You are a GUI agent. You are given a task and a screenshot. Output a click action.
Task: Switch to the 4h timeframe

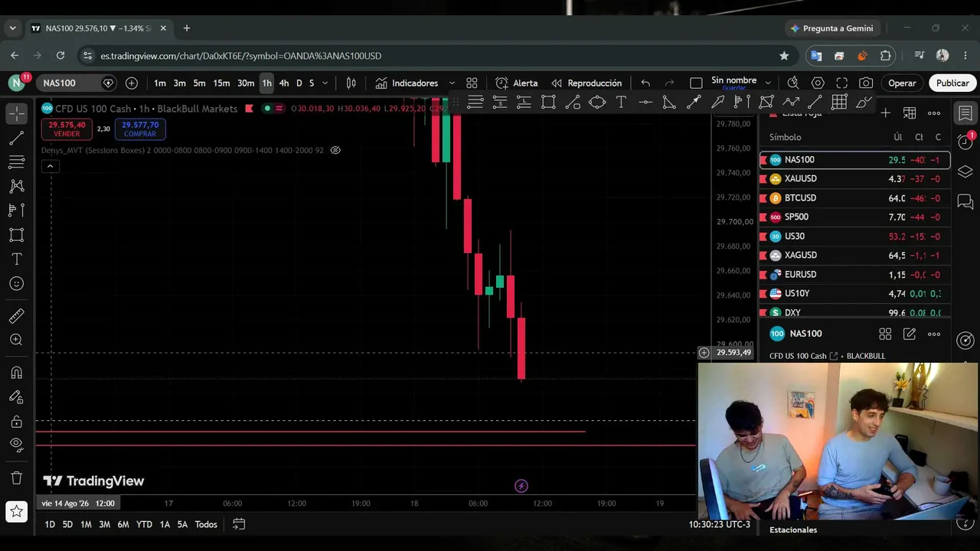(x=284, y=83)
